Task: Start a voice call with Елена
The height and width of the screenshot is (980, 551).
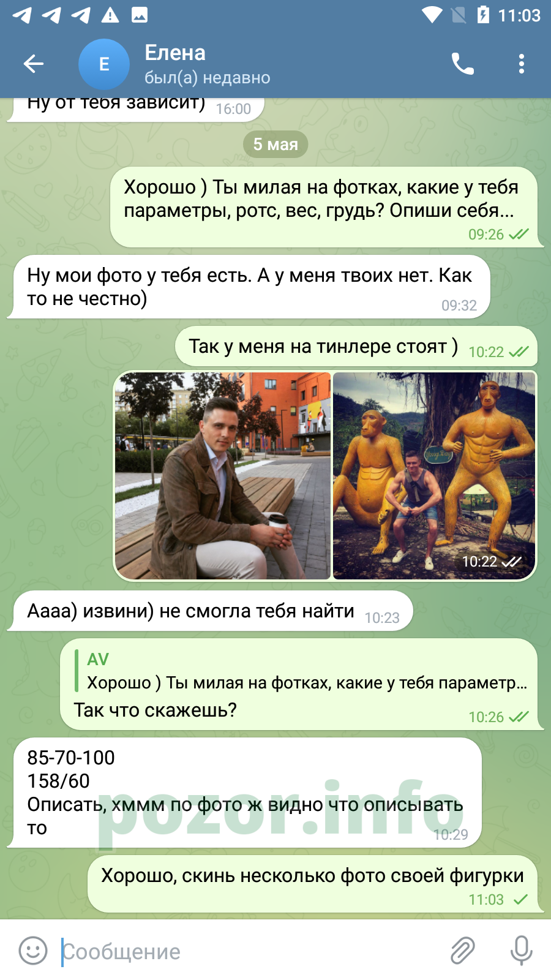Action: (462, 64)
